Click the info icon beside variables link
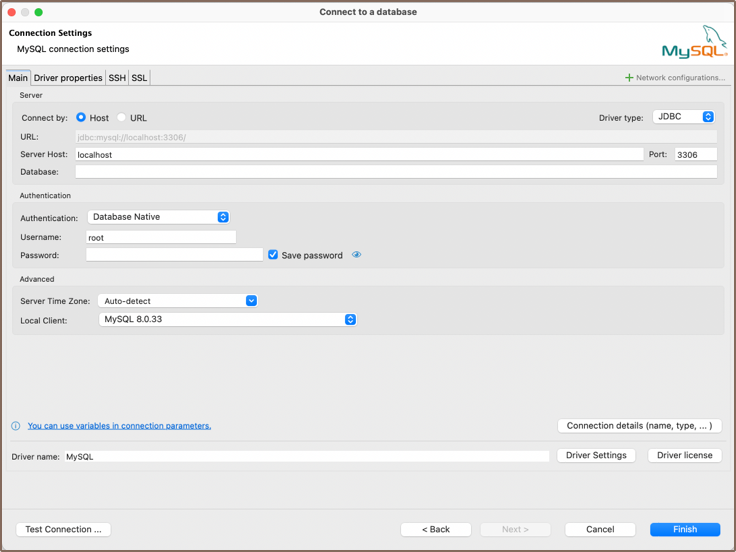The image size is (736, 552). [x=15, y=426]
